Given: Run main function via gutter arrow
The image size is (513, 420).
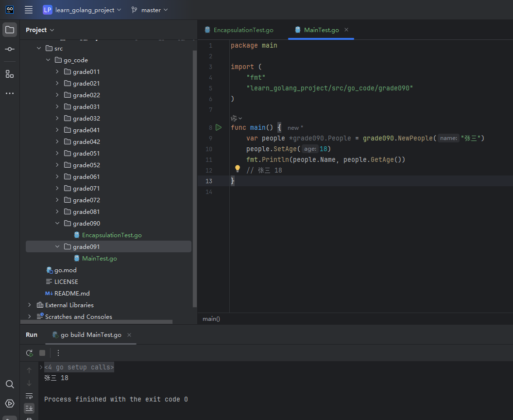Looking at the screenshot, I should (219, 127).
